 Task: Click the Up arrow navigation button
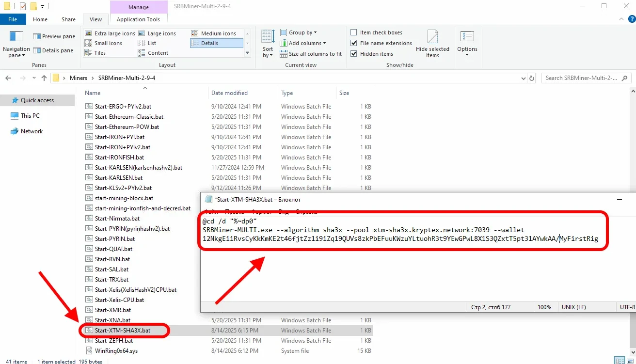pyautogui.click(x=44, y=78)
